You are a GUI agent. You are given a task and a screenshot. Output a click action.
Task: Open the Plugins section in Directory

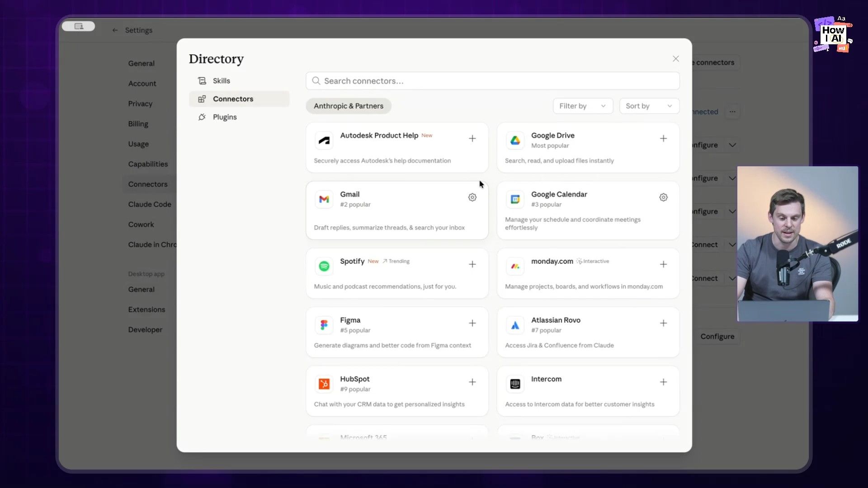click(239, 117)
